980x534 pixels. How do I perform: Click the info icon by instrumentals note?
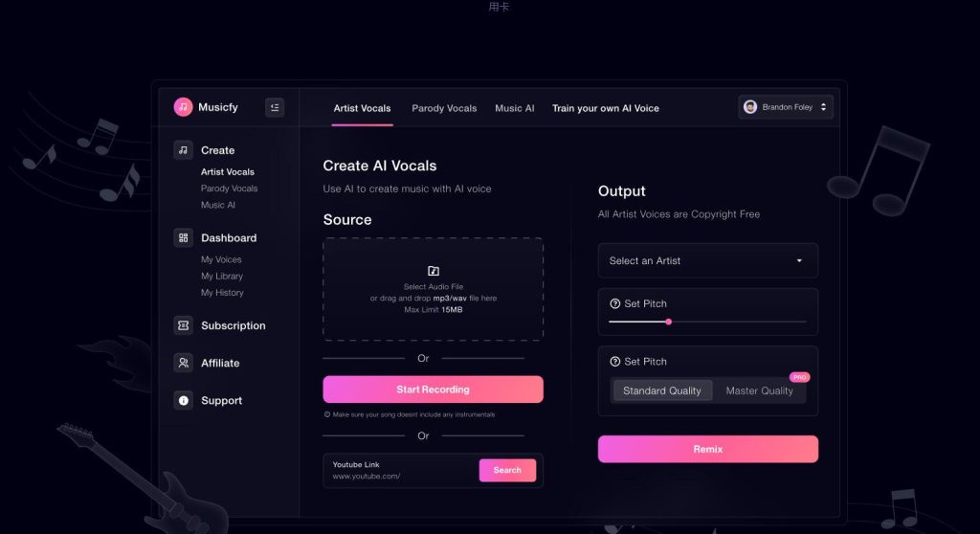coord(327,414)
